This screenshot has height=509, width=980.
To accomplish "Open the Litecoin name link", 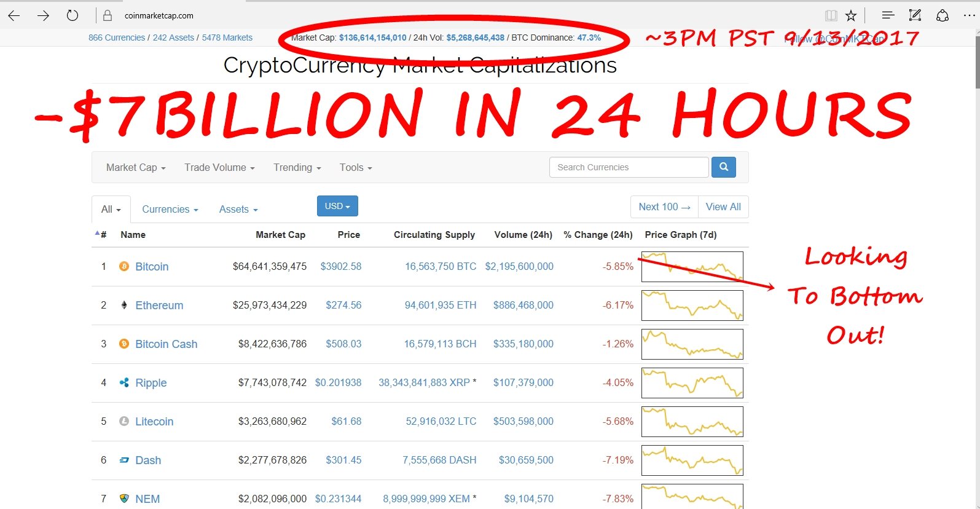I will 154,421.
